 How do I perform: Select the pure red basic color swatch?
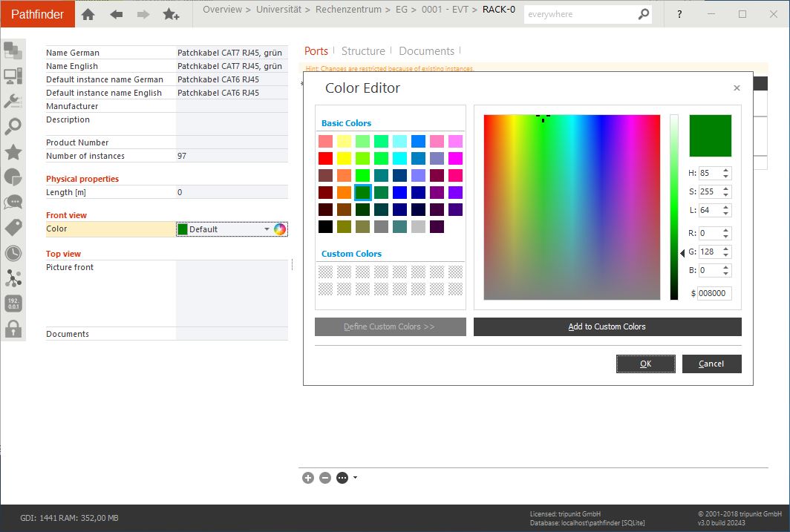(325, 158)
